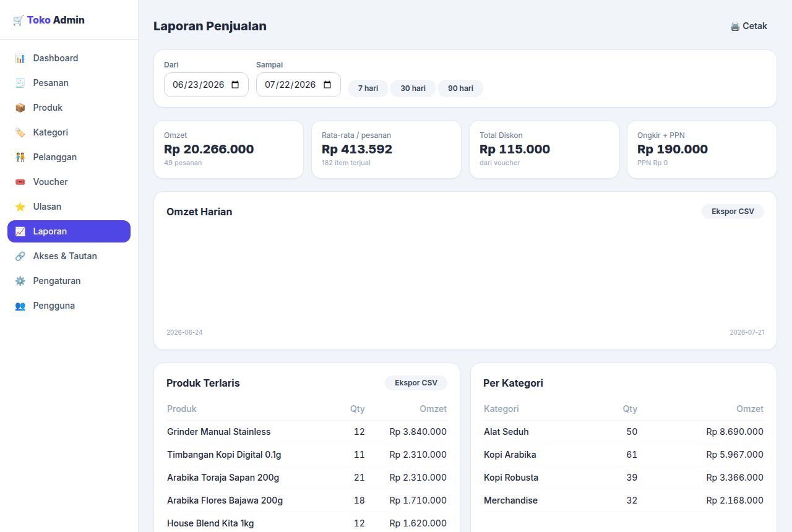The width and height of the screenshot is (792, 532).
Task: Click the Kopi Robusta category row
Action: coord(624,478)
